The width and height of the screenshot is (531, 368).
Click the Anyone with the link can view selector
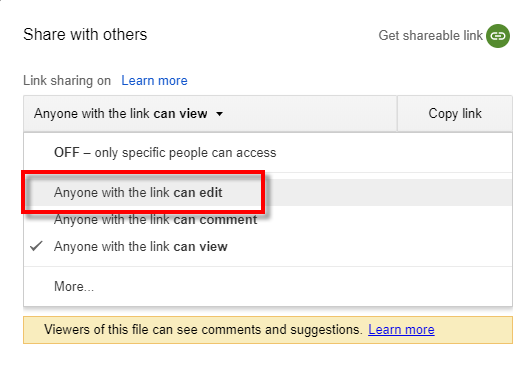point(210,114)
